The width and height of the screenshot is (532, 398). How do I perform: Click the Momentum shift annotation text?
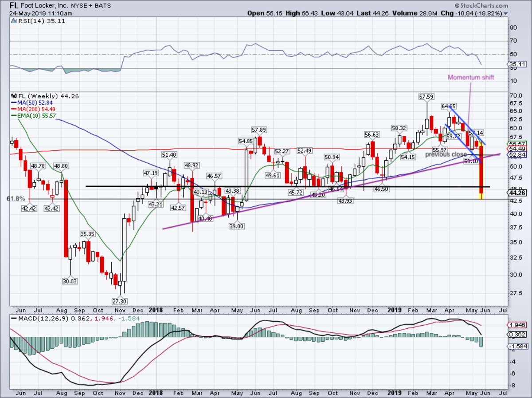tap(470, 78)
